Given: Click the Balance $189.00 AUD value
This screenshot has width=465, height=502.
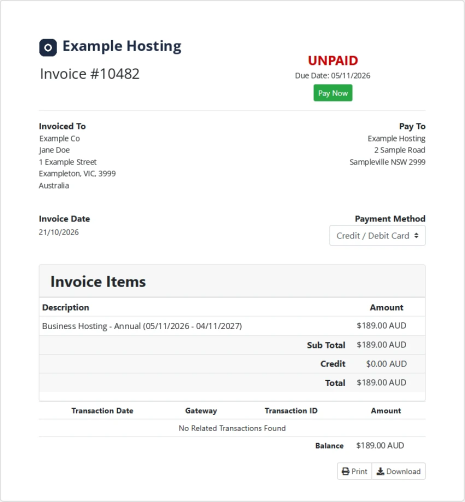Looking at the screenshot, I should tap(380, 446).
